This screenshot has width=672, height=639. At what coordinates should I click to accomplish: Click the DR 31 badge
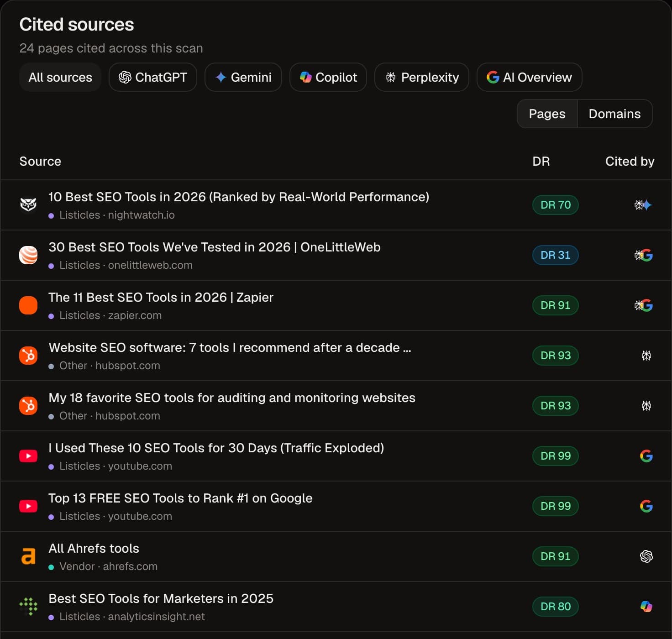556,255
